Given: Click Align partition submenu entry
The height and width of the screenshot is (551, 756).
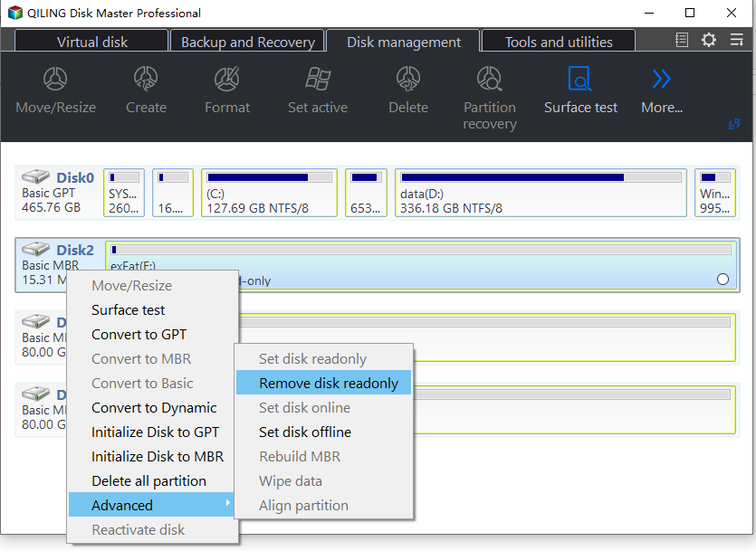Looking at the screenshot, I should click(323, 505).
